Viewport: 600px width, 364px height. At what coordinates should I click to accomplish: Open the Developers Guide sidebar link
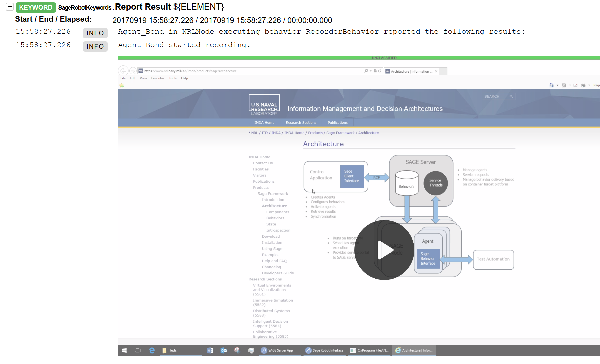[x=278, y=273]
